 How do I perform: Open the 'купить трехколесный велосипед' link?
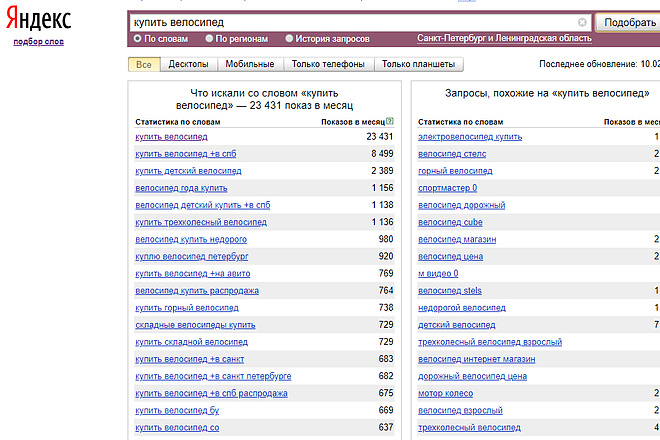pyautogui.click(x=201, y=222)
